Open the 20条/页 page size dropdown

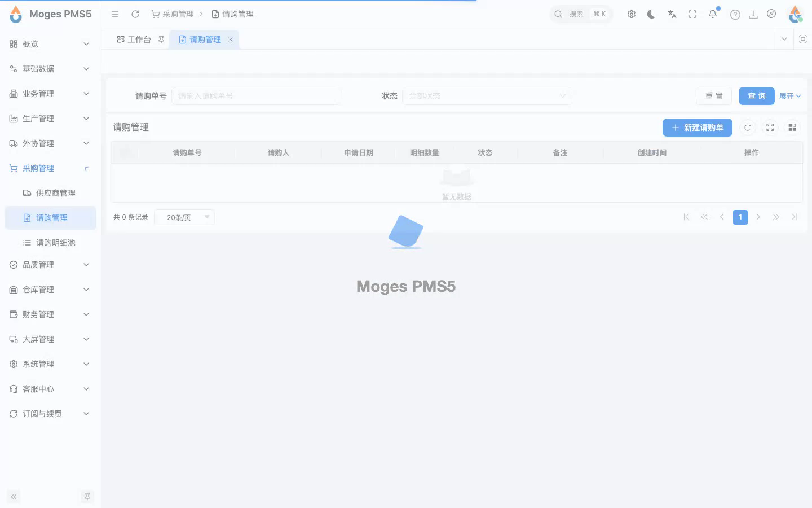pos(184,217)
